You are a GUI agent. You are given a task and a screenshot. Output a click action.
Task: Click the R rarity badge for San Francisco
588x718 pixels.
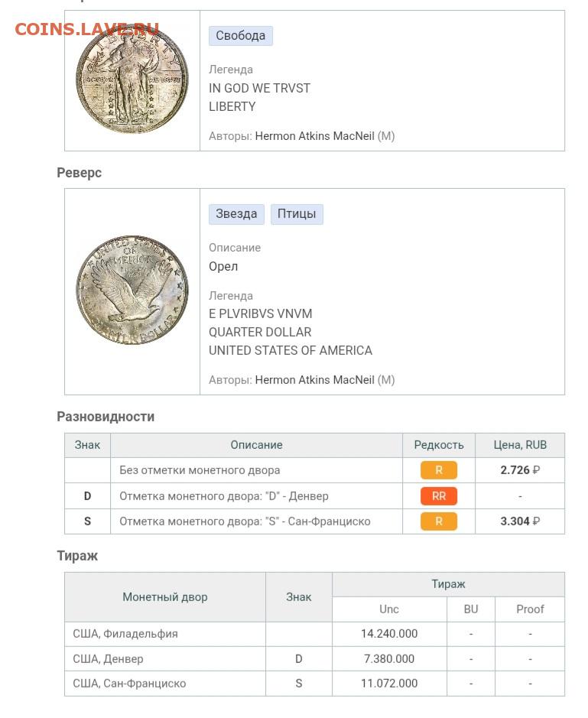438,521
